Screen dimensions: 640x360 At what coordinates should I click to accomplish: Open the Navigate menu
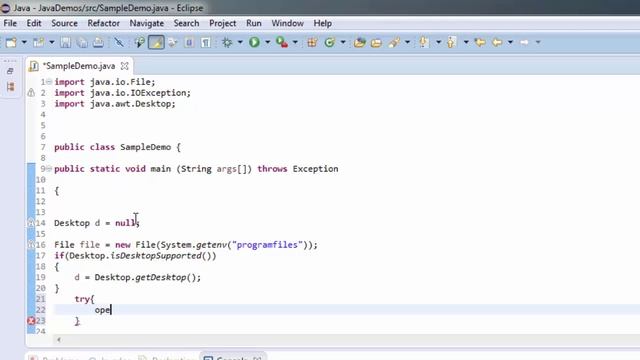tap(147, 23)
